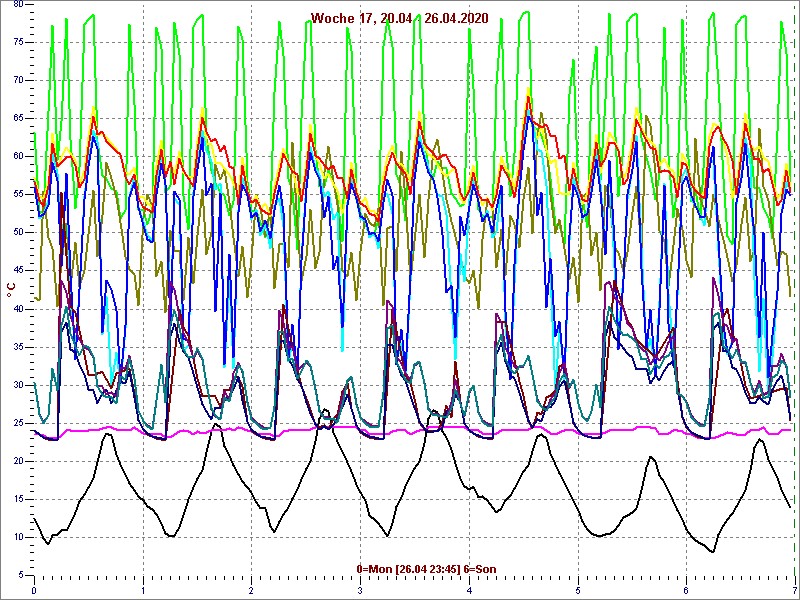800x600 pixels.
Task: Click day 6 label on the x-axis
Action: pos(686,590)
